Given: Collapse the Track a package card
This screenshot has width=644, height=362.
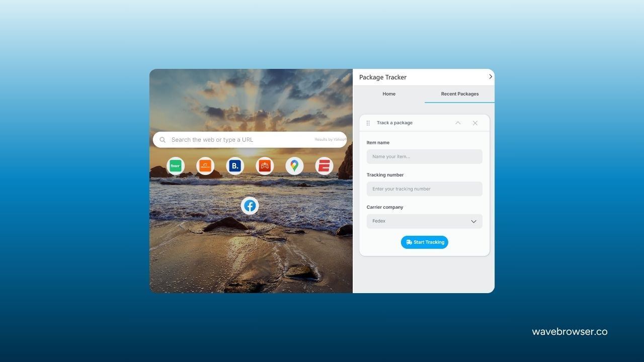Looking at the screenshot, I should 458,123.
